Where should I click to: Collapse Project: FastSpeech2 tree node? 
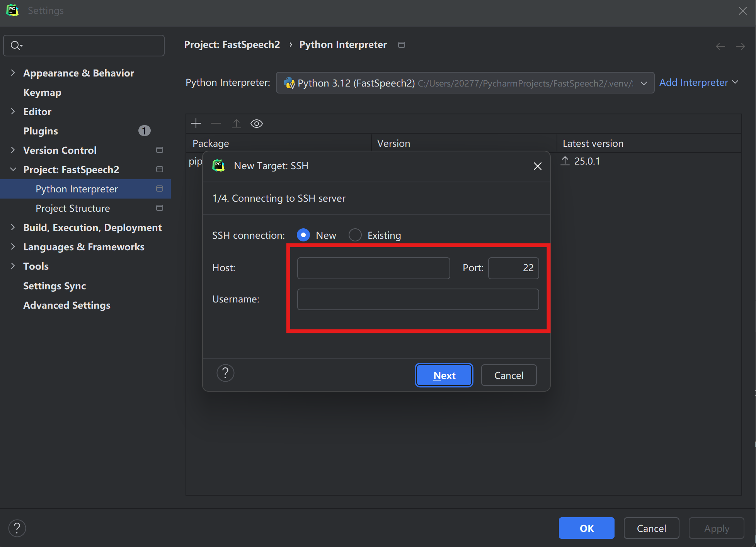13,170
